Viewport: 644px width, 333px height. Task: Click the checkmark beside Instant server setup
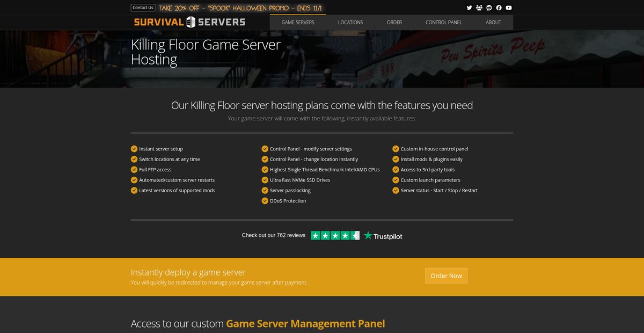tap(134, 149)
